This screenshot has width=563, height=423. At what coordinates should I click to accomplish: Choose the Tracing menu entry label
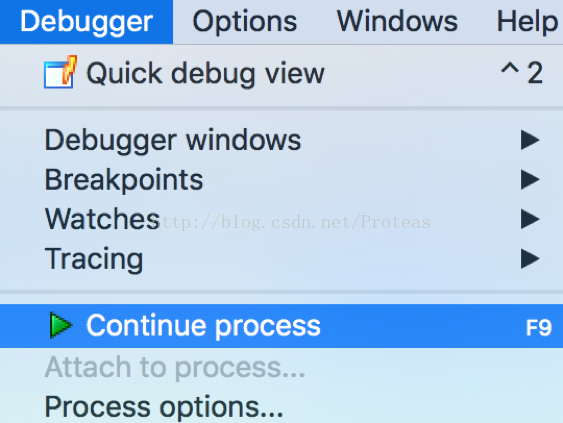click(94, 259)
